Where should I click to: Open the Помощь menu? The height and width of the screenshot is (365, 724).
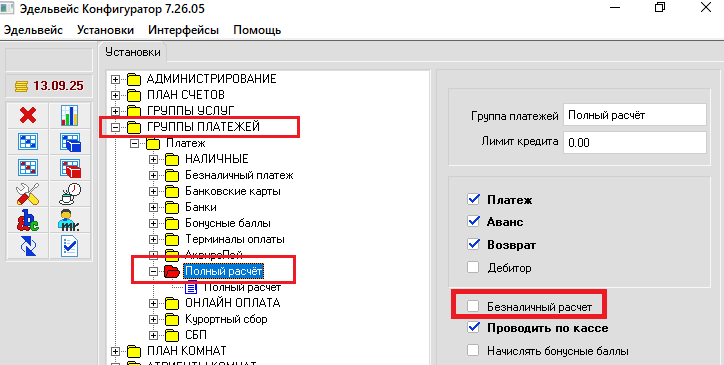pos(257,30)
